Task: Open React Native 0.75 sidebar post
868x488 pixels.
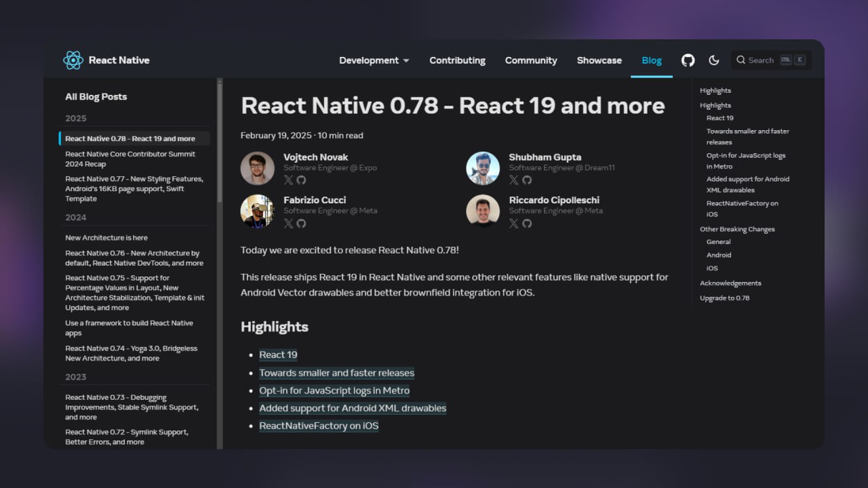Action: coord(135,293)
